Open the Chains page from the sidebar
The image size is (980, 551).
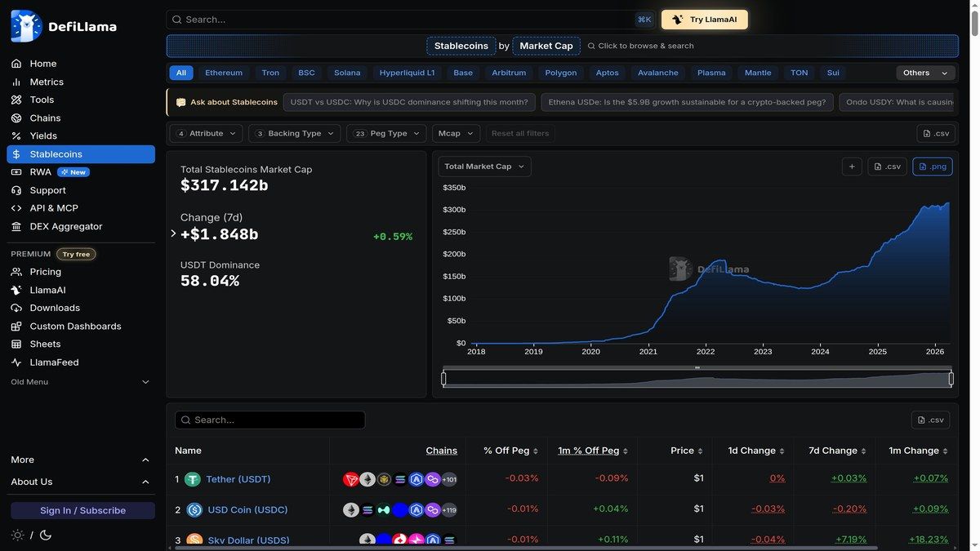click(x=43, y=118)
